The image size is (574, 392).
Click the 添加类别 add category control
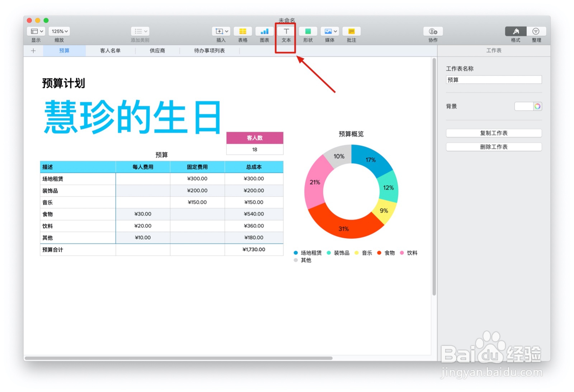tap(140, 31)
